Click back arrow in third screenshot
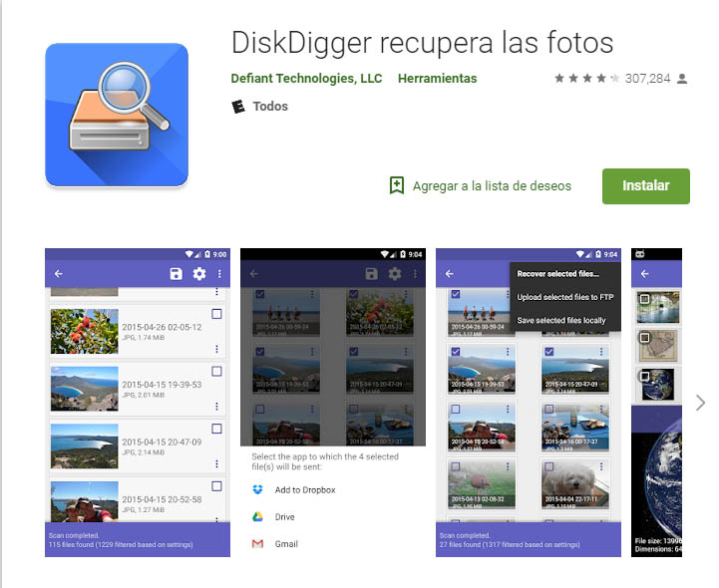This screenshot has width=719, height=588. pyautogui.click(x=450, y=274)
